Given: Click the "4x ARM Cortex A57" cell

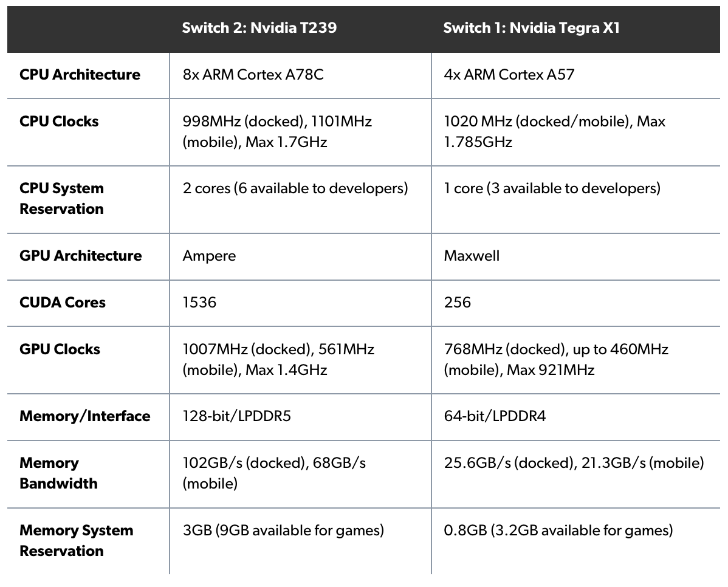Looking at the screenshot, I should tap(509, 75).
